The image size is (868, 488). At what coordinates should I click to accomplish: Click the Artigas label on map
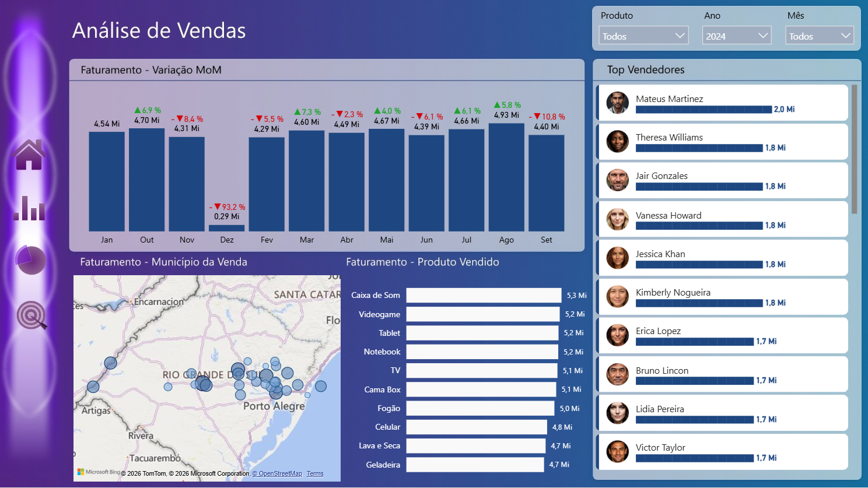click(x=96, y=410)
